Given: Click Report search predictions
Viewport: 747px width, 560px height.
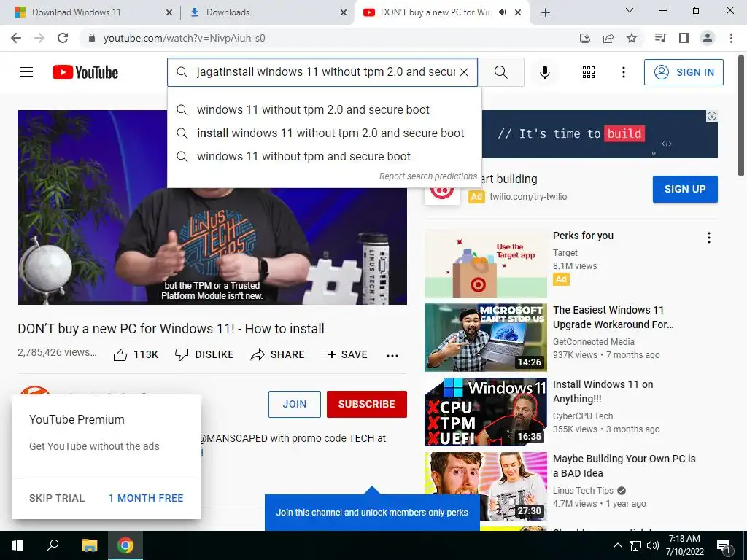Looking at the screenshot, I should (427, 176).
